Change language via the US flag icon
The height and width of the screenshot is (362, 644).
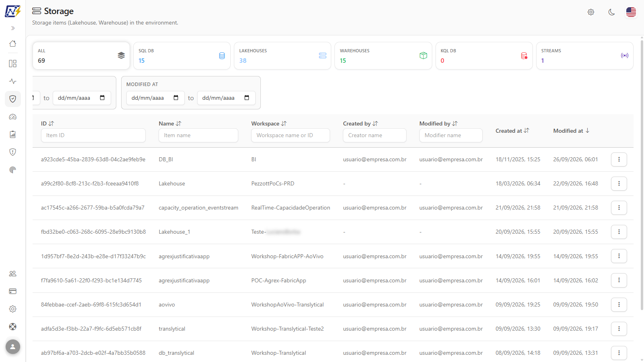[631, 12]
